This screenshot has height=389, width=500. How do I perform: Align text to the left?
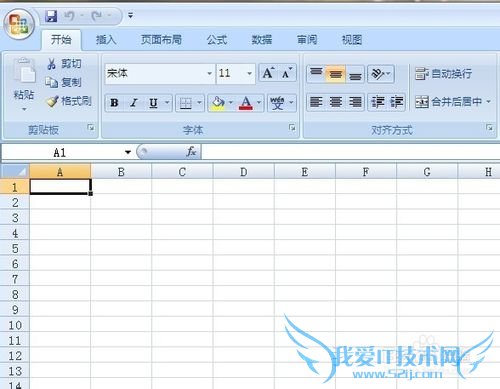pyautogui.click(x=316, y=102)
